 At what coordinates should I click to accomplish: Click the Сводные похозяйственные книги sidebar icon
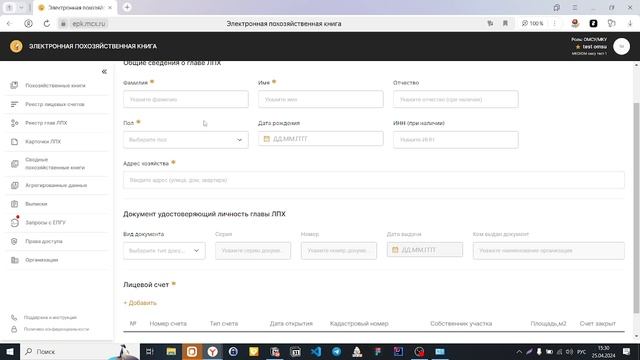coord(14,164)
